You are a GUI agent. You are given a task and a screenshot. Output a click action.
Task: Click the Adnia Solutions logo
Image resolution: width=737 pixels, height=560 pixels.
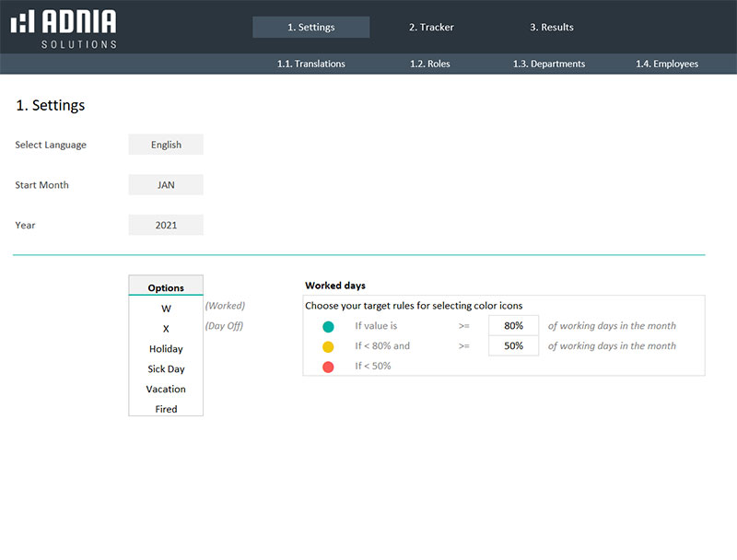pyautogui.click(x=64, y=29)
